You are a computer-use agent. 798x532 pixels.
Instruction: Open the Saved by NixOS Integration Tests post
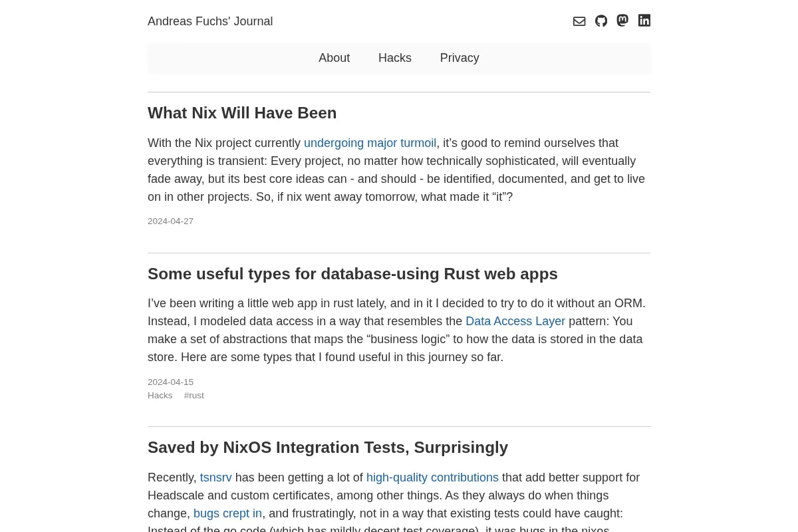[x=328, y=448]
